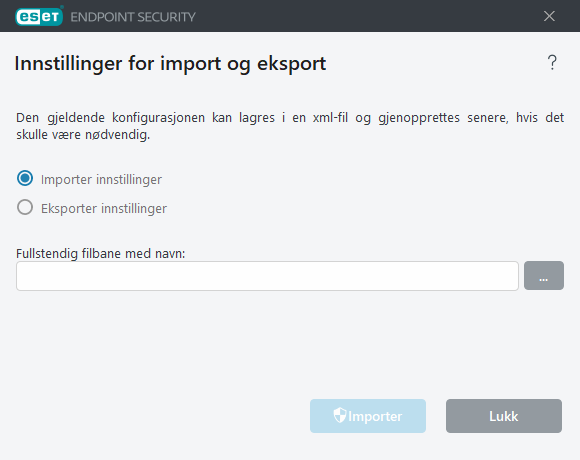Click the ESET logo in title bar

[39, 16]
